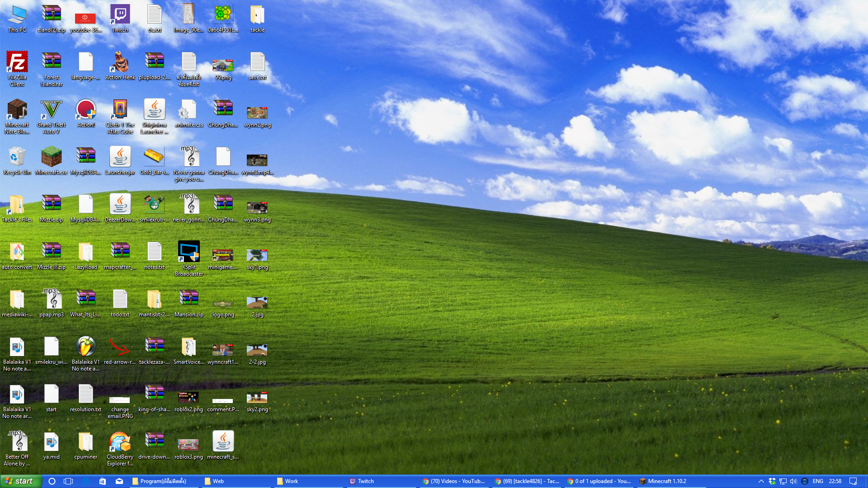The image size is (868, 488).
Task: Open the clock showing 22:58
Action: pos(835,481)
